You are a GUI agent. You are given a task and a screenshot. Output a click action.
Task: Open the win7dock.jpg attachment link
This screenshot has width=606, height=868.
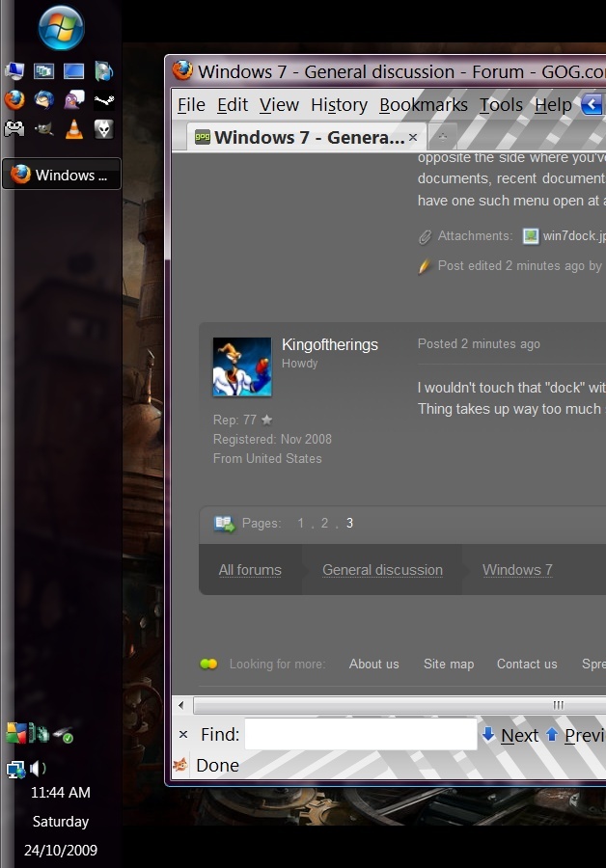574,236
